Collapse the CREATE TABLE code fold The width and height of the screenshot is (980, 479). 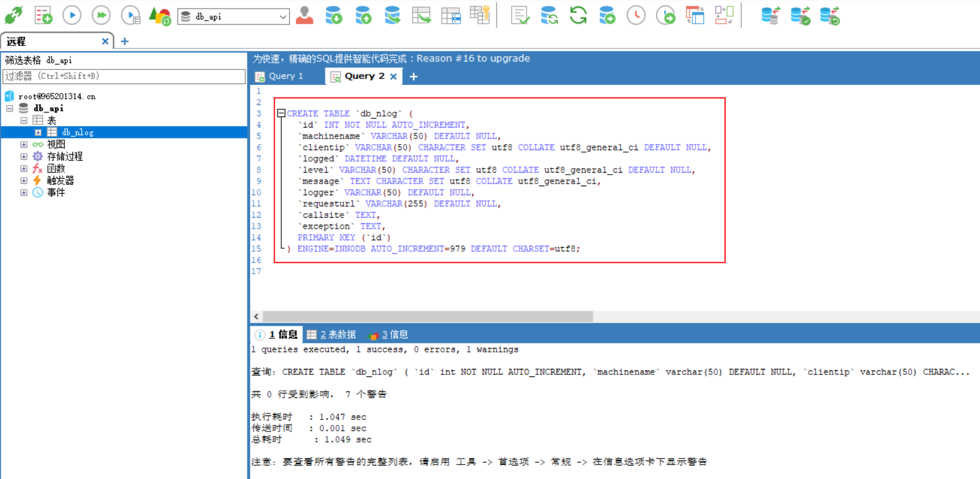tap(281, 113)
